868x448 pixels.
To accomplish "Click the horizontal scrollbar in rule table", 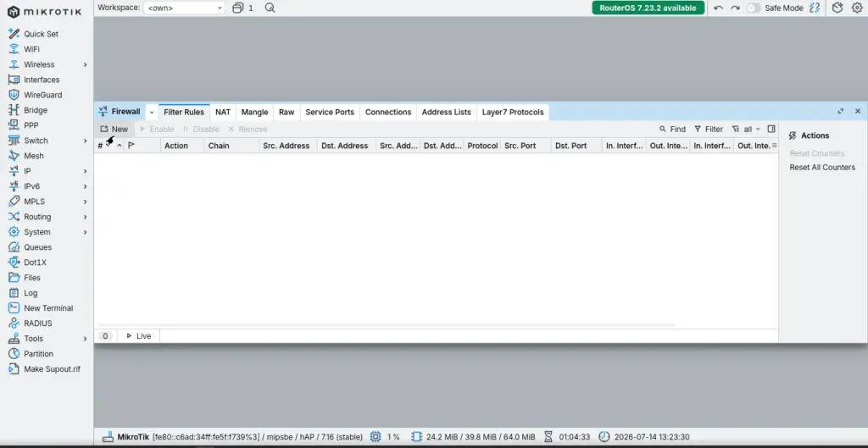I will coord(387,325).
